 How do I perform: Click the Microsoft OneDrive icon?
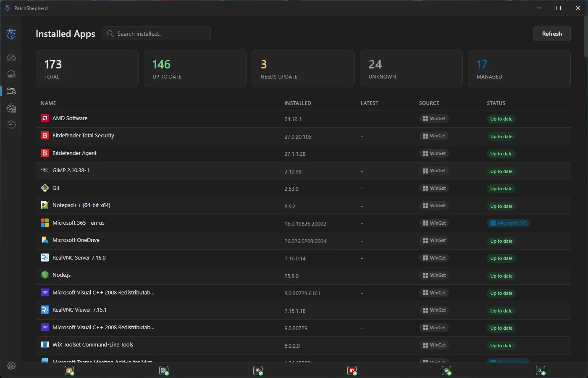(x=45, y=240)
